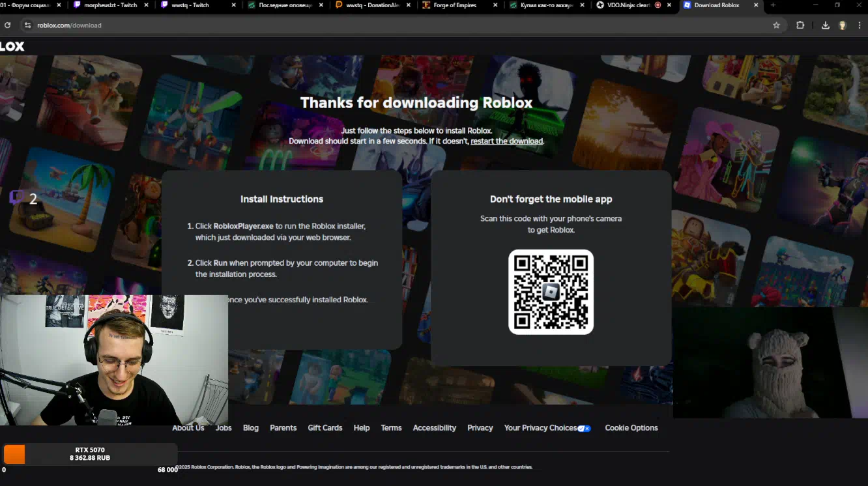Click the streamer webcam overlay
This screenshot has height=486, width=868.
pos(114,360)
